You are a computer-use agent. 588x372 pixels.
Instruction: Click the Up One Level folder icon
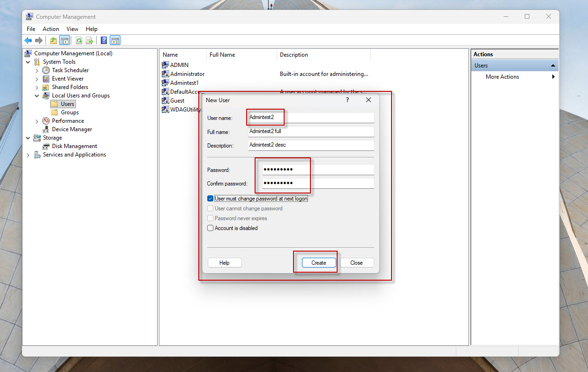(53, 41)
